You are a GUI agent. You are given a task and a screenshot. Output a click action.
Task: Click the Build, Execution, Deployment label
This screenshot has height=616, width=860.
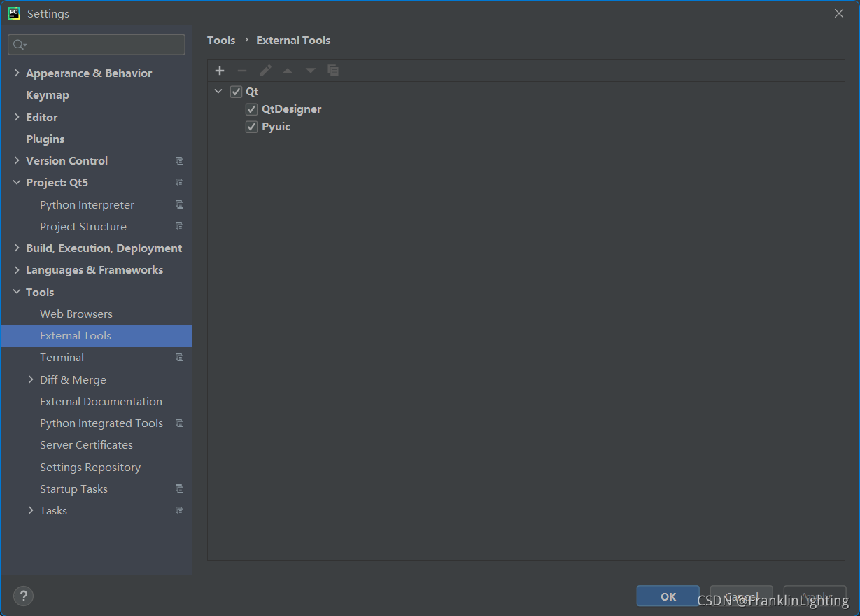coord(104,248)
